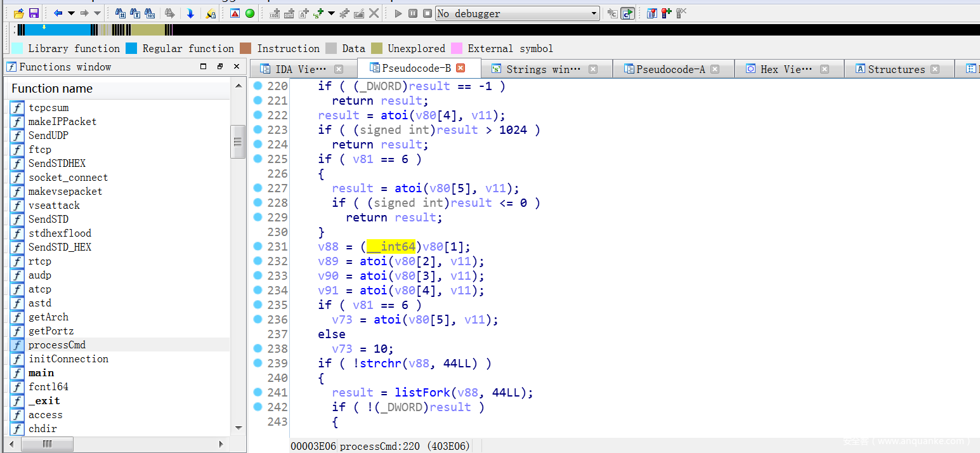Toggle breakpoint dot on line 239
Screen dimensions: 980x453
258,363
